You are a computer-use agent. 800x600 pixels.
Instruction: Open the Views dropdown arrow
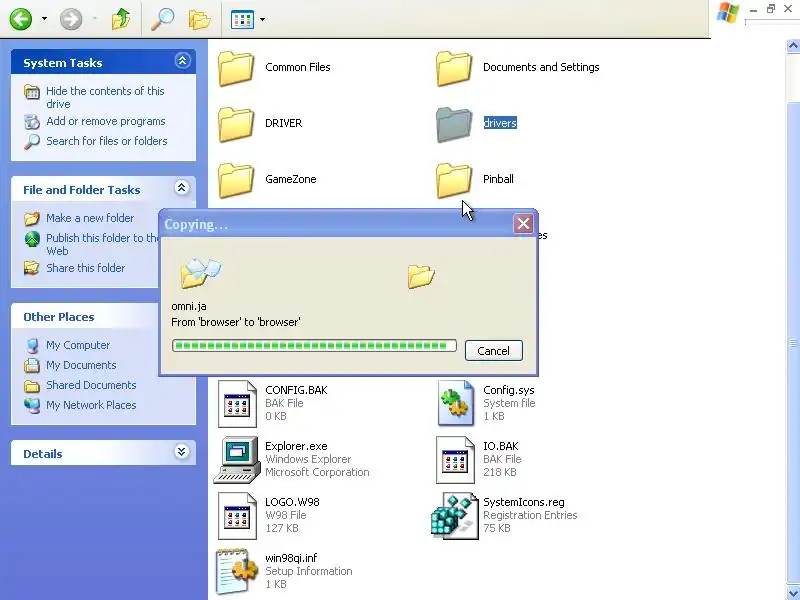(x=262, y=20)
